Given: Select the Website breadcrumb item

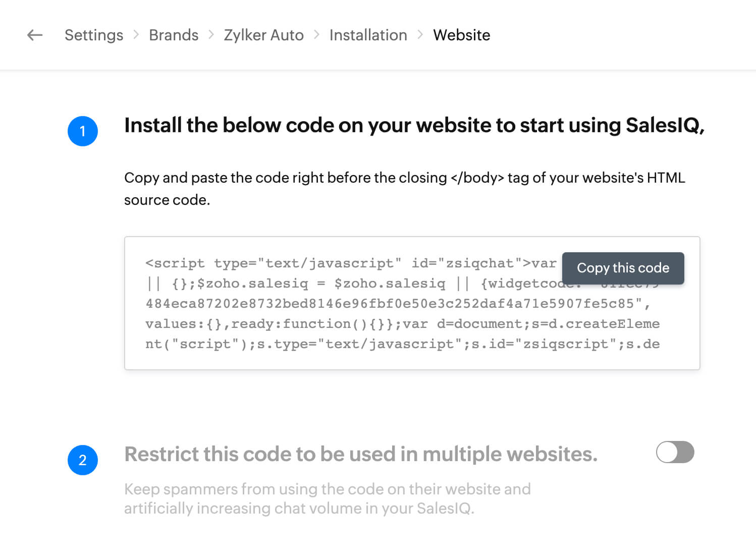Looking at the screenshot, I should [462, 35].
